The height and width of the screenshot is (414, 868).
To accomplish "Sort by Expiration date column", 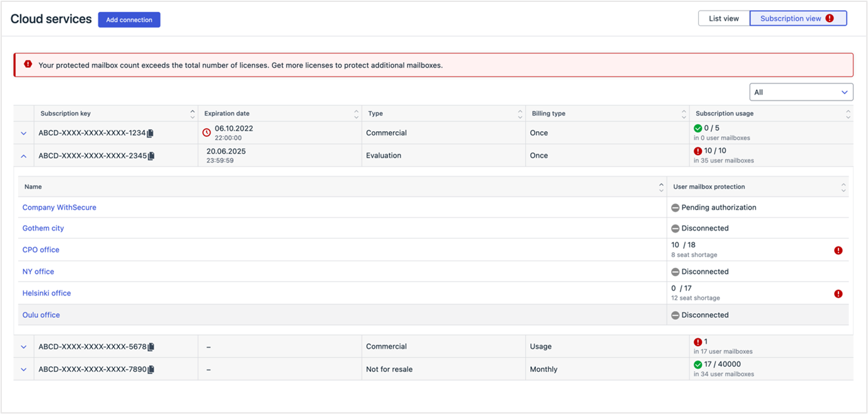I will [x=356, y=114].
